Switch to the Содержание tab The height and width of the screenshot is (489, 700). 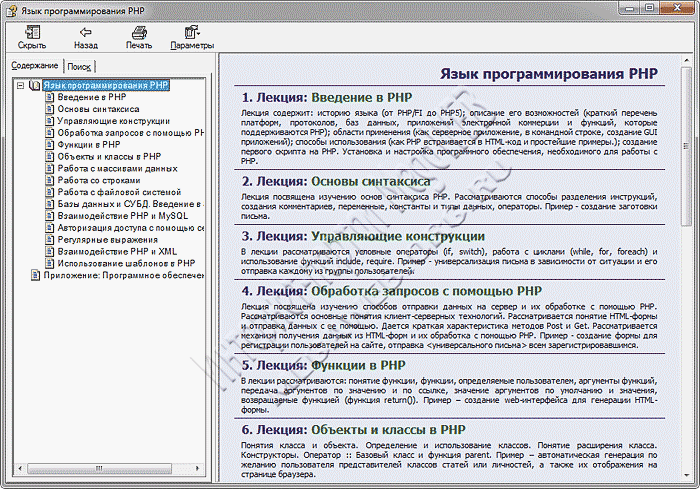pos(34,66)
